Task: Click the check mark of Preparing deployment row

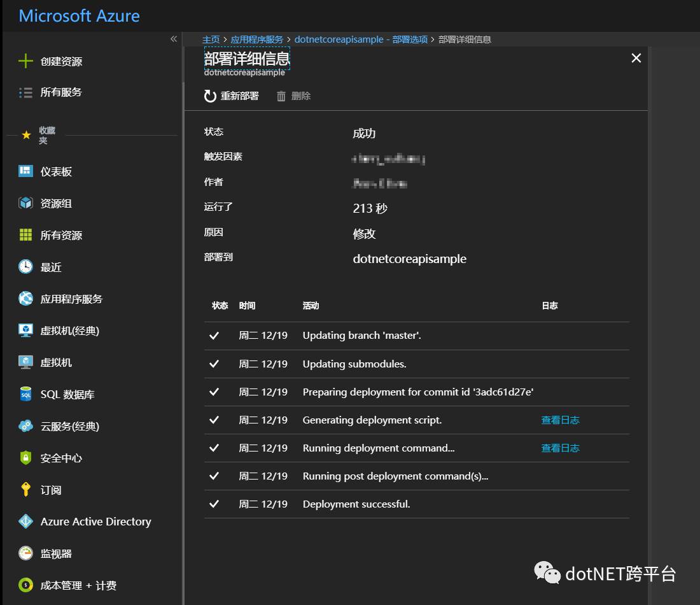Action: pos(214,392)
